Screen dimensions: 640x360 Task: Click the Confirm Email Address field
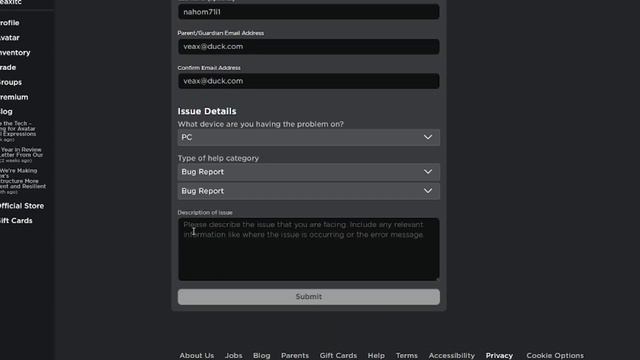pos(309,81)
